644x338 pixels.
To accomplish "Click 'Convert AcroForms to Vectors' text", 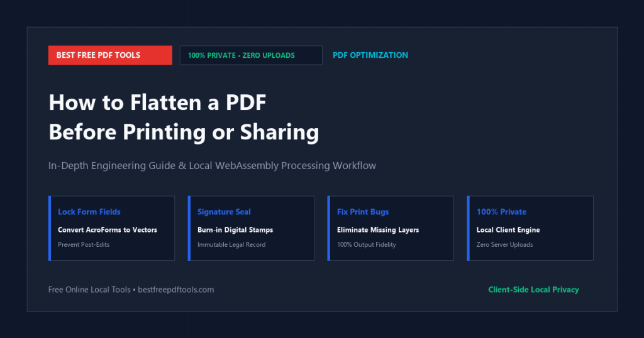I will [x=108, y=230].
